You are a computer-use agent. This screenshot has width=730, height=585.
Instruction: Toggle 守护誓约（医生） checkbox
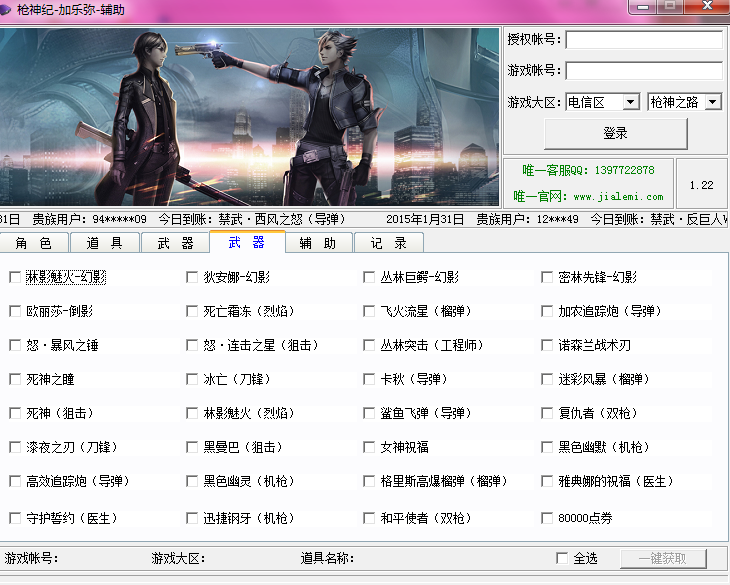[15, 518]
